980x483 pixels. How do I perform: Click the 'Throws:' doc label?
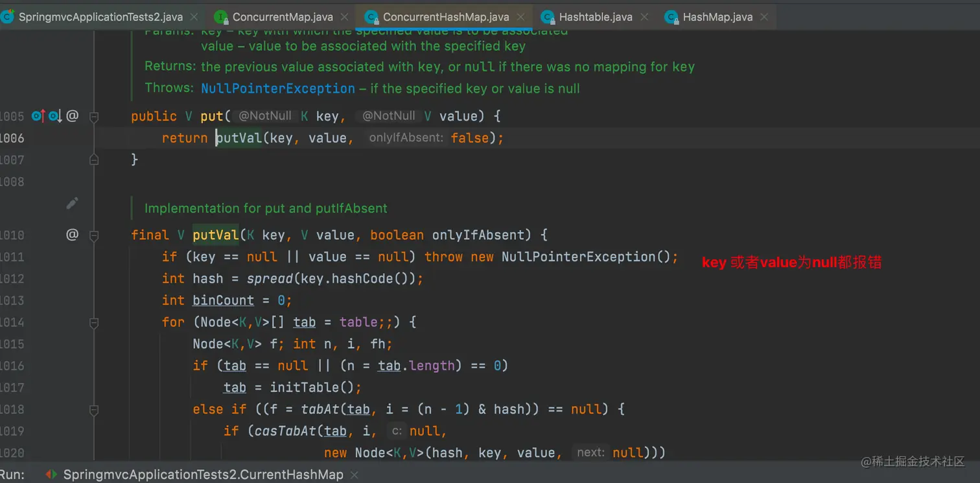[169, 88]
